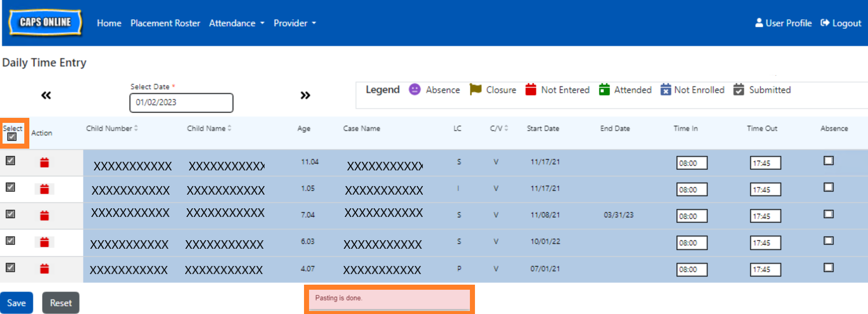The height and width of the screenshot is (314, 868).
Task: Click the Start Date value 10/01/22
Action: [545, 242]
